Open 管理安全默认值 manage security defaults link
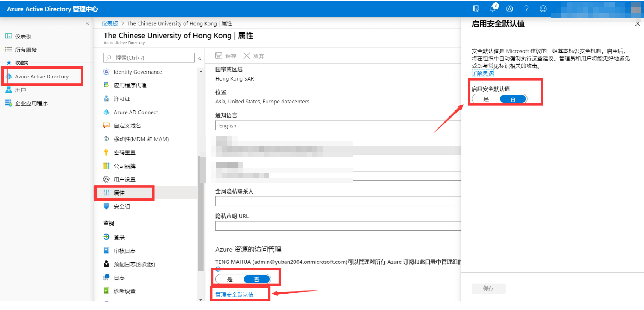The image size is (644, 310). pos(234,294)
